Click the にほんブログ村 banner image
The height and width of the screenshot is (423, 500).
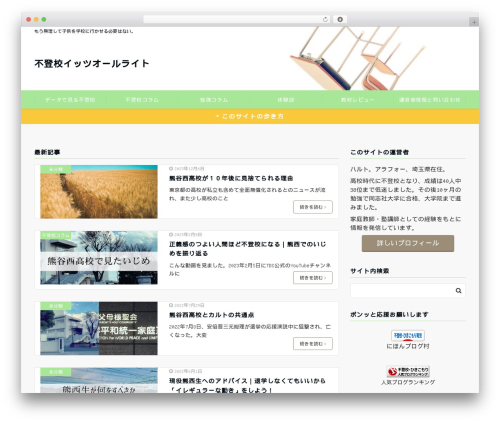[x=408, y=335]
